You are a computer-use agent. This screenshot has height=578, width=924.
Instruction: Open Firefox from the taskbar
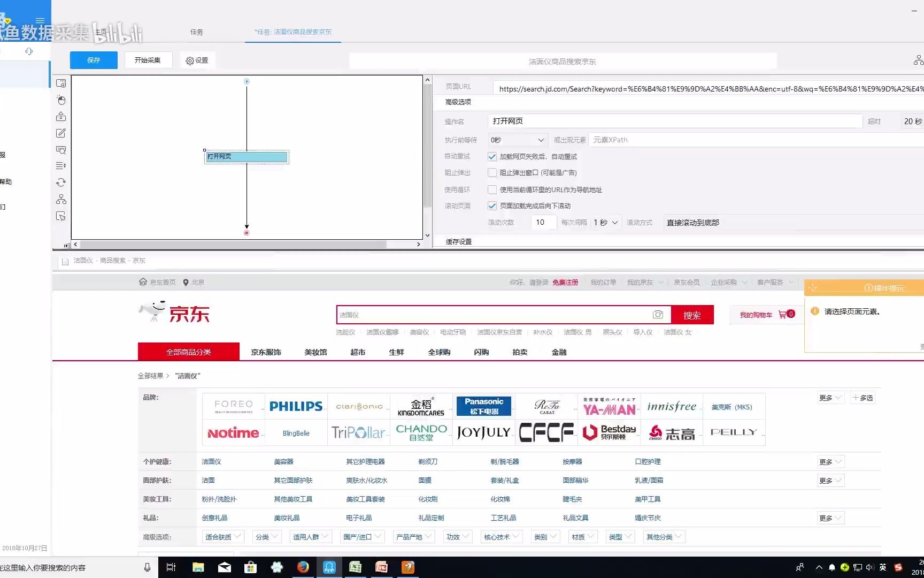point(303,567)
